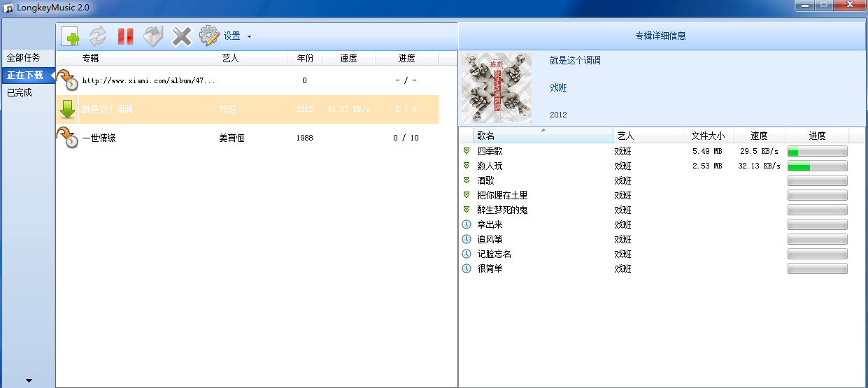Screen dimensions: 868x388
Task: Click the add new task icon
Action: [71, 36]
